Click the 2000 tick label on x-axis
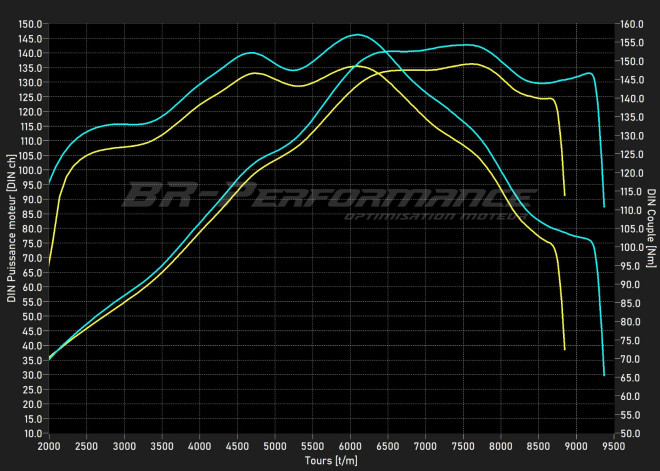The height and width of the screenshot is (471, 660). (x=48, y=446)
